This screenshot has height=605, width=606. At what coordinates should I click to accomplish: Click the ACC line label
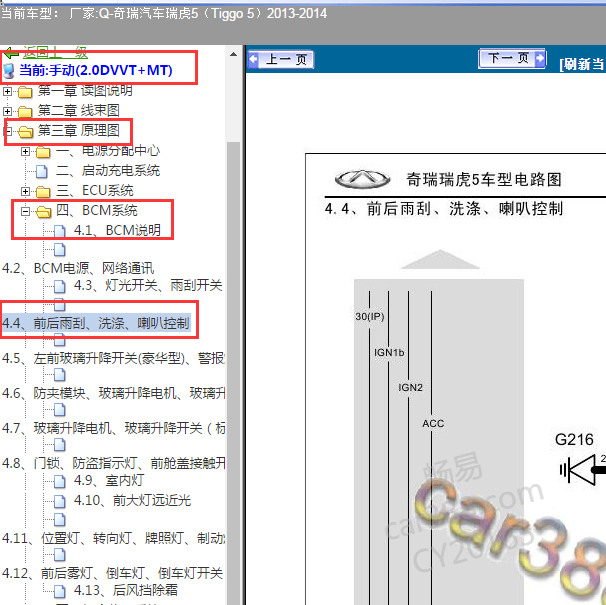tap(433, 424)
